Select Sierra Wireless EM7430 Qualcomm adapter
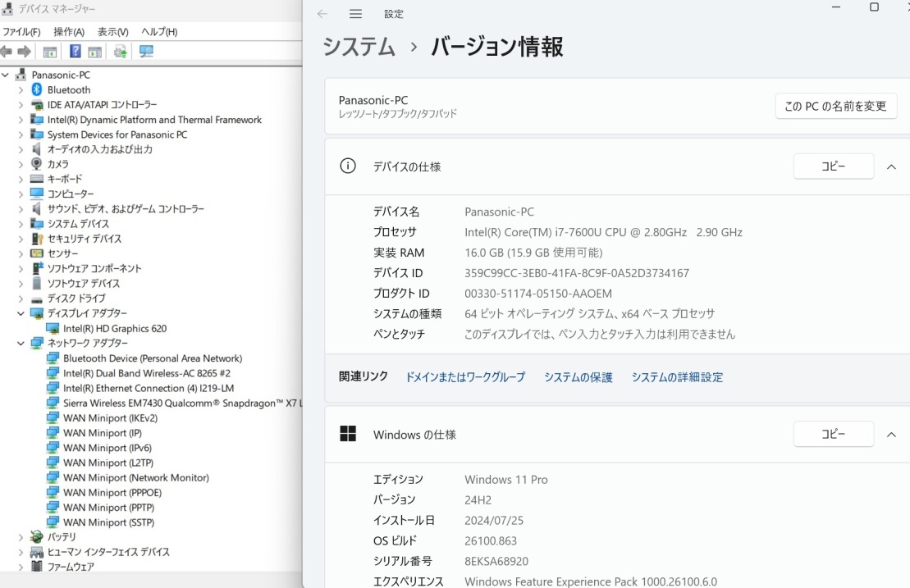 (183, 403)
